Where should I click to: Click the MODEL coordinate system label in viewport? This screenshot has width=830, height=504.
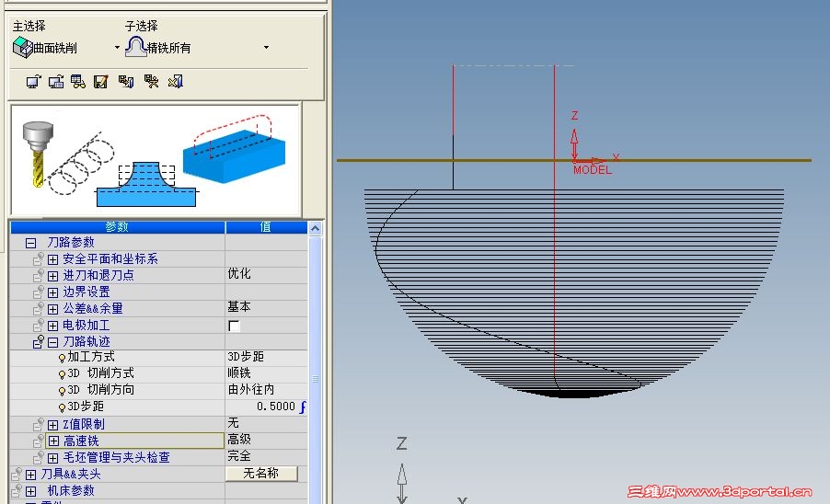pyautogui.click(x=593, y=170)
